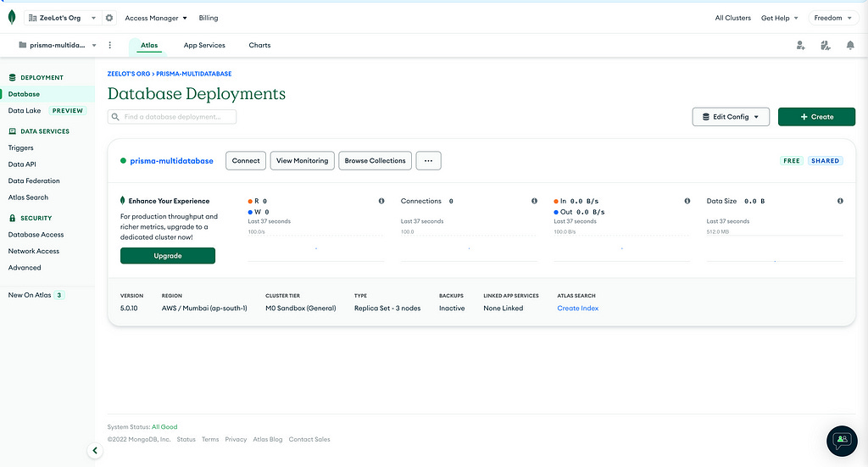Open the Status footer link

[x=186, y=439]
